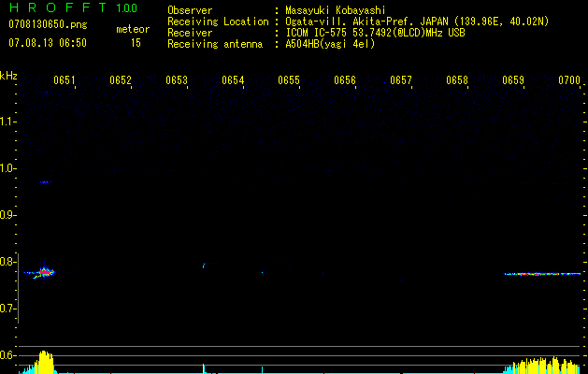Viewport: 588px width, 374px height.
Task: Click the 0.7 kHz frequency label
Action: [7, 309]
